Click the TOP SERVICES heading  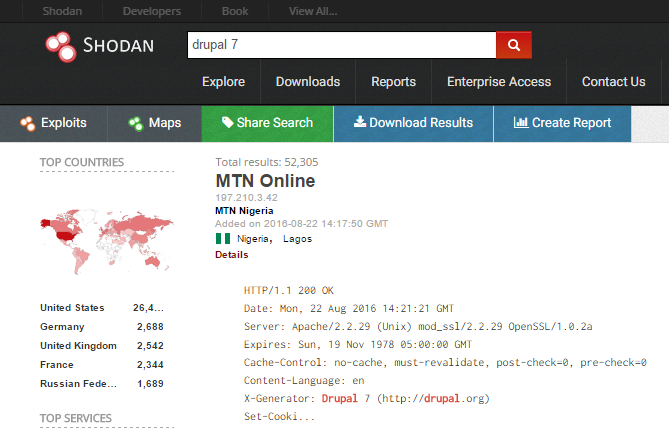click(76, 418)
